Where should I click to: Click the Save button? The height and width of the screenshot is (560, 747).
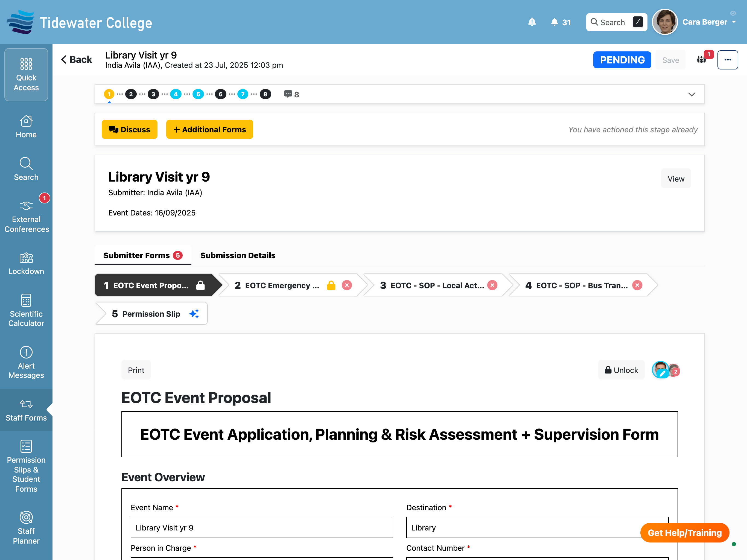point(670,60)
